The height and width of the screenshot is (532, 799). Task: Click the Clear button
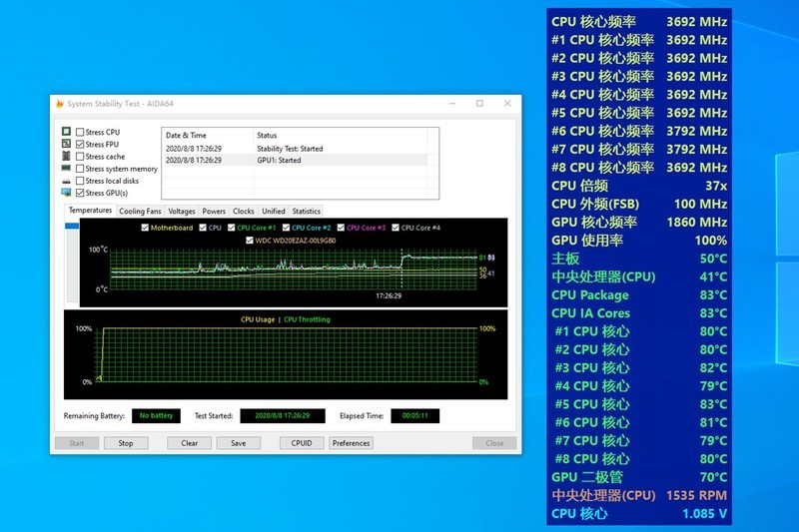click(189, 443)
